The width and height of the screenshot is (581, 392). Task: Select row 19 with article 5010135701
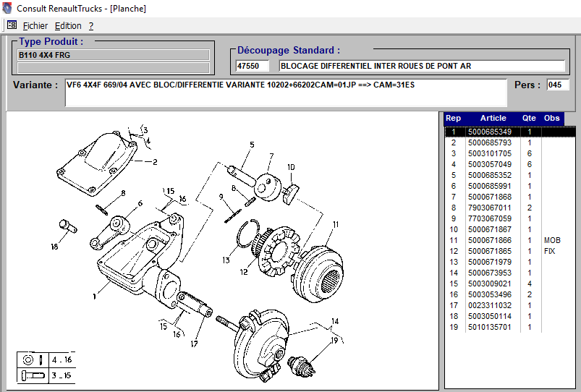490,327
